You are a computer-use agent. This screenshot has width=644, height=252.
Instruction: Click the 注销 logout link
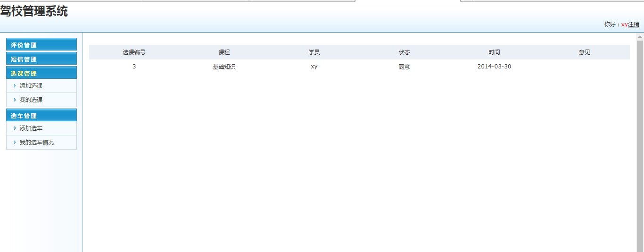[634, 25]
